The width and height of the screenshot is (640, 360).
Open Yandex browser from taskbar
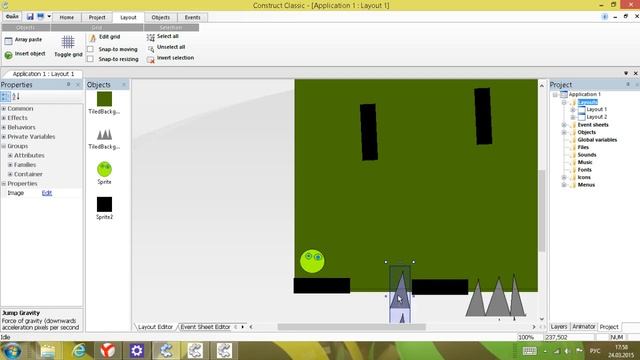pos(107,351)
